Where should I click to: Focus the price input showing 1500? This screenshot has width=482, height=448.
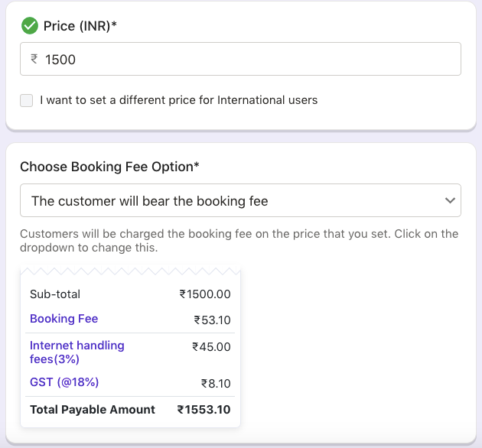245,59
